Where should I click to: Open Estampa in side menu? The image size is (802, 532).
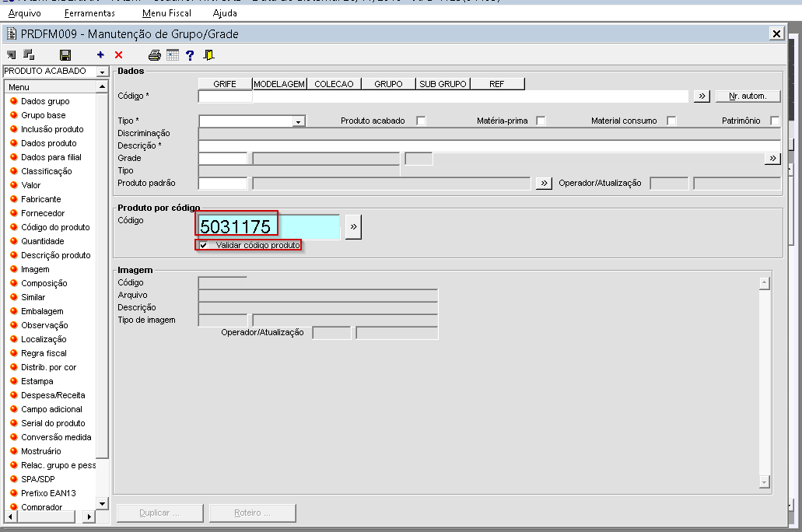pyautogui.click(x=37, y=381)
